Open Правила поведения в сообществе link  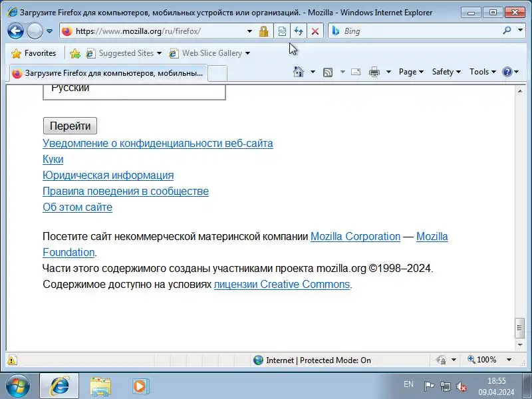click(126, 192)
